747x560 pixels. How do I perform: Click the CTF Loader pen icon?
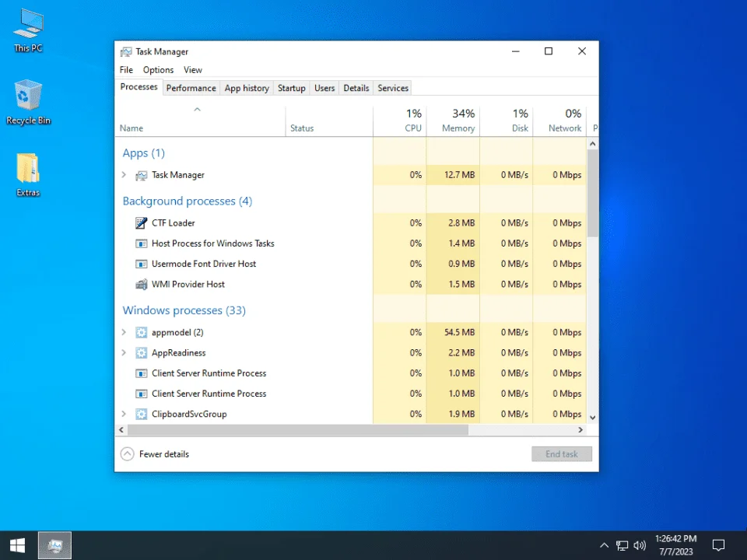coord(141,223)
